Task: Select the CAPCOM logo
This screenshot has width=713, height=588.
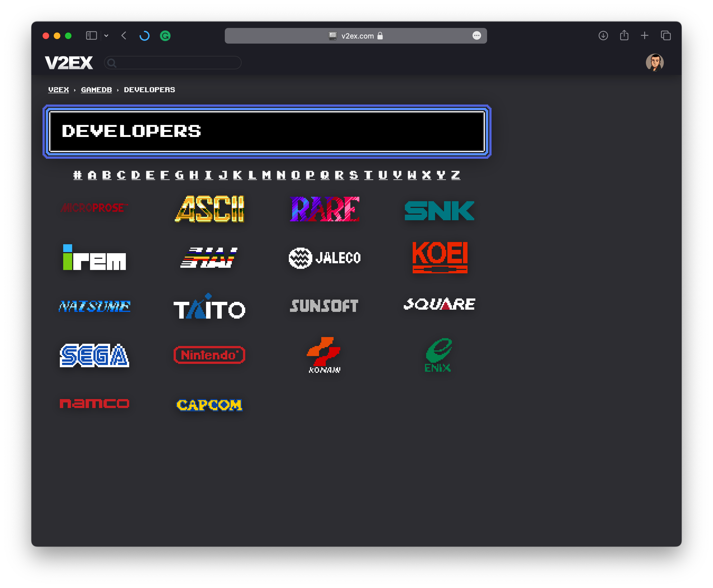Action: [209, 405]
